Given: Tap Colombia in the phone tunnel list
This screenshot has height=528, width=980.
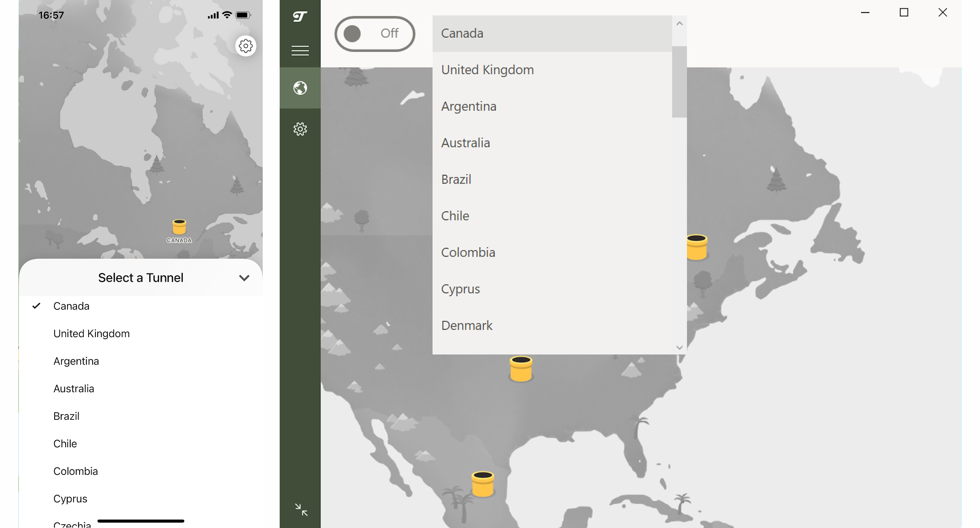Looking at the screenshot, I should pos(75,471).
